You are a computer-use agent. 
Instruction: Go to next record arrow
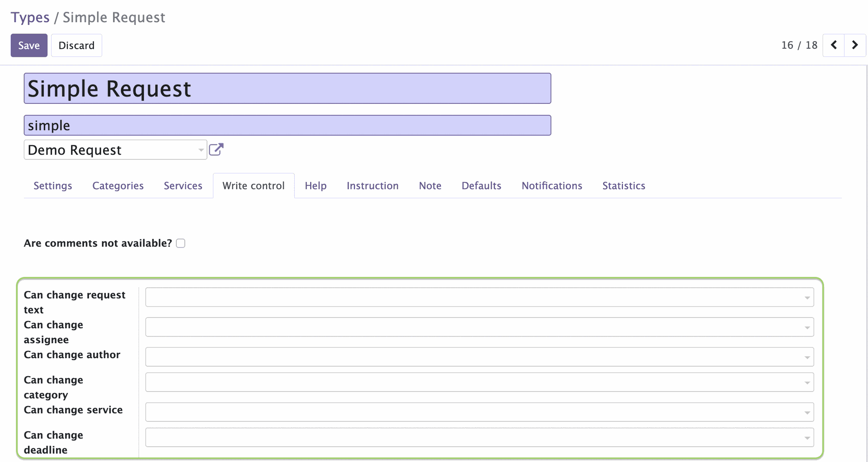[855, 45]
